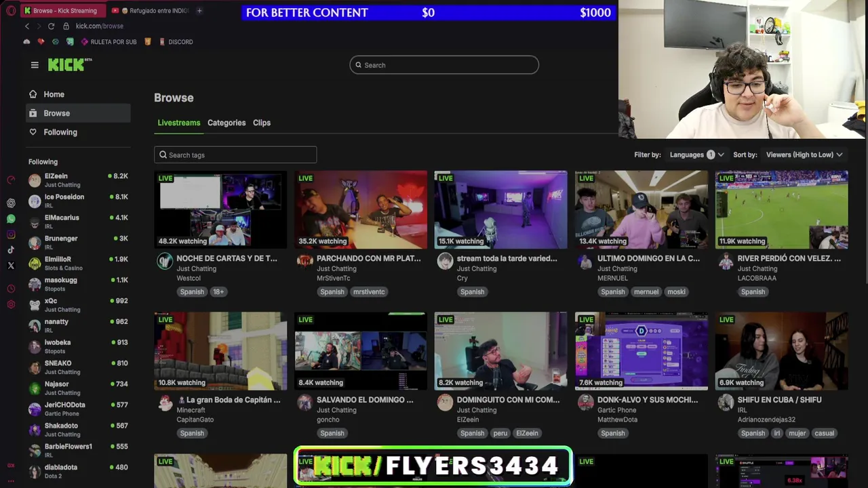868x488 pixels.
Task: Click the mujer tag under Adrianozendejas32
Action: [798, 433]
